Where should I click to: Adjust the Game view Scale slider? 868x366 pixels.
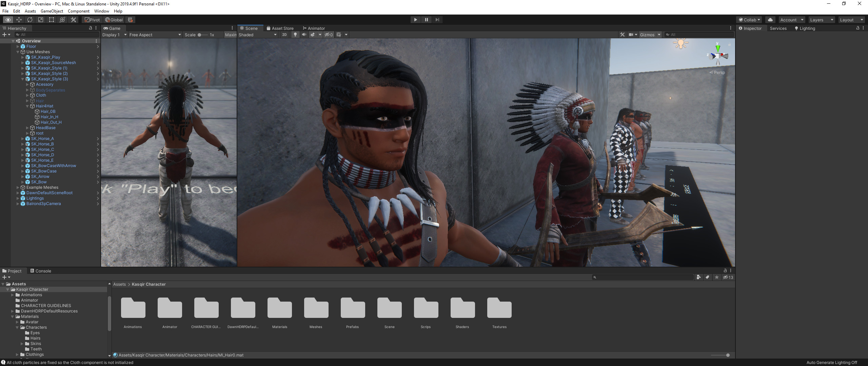pyautogui.click(x=202, y=35)
